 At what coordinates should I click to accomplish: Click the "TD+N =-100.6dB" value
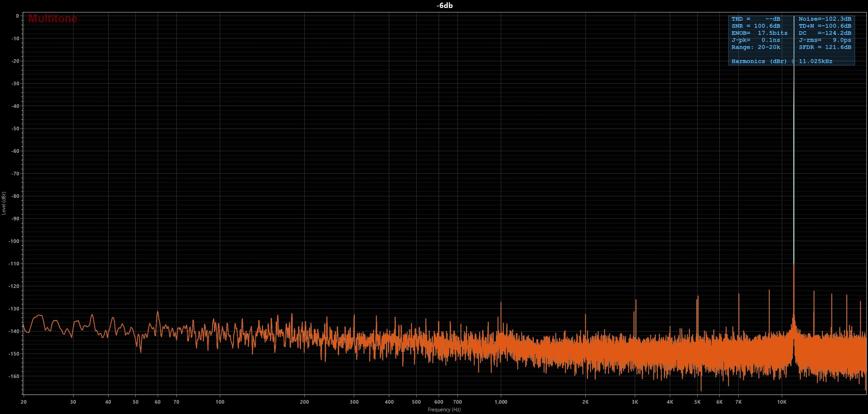pyautogui.click(x=825, y=26)
